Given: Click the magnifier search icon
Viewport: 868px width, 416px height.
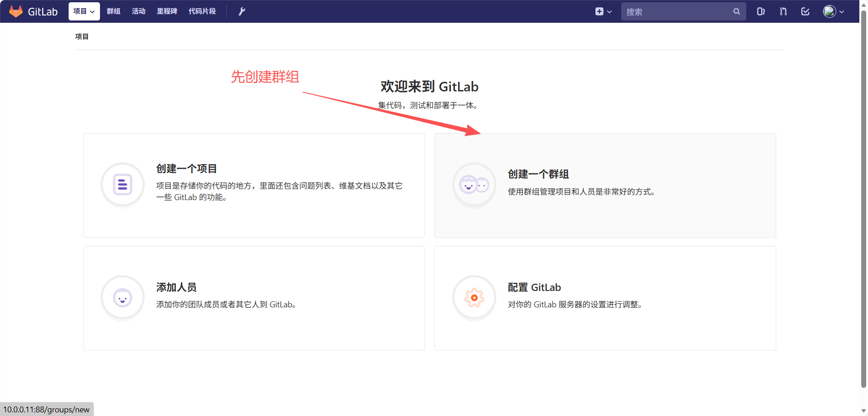Looking at the screenshot, I should (737, 11).
